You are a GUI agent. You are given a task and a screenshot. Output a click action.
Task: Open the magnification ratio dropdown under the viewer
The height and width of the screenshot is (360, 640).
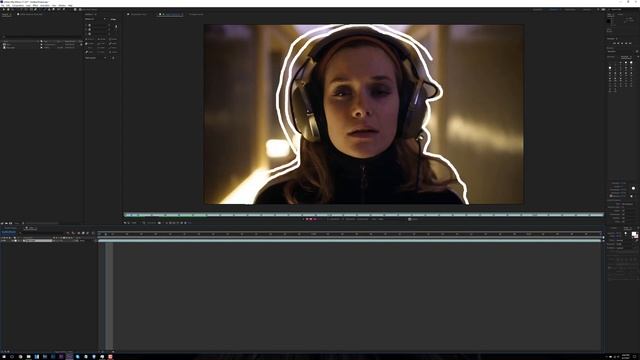134,223
